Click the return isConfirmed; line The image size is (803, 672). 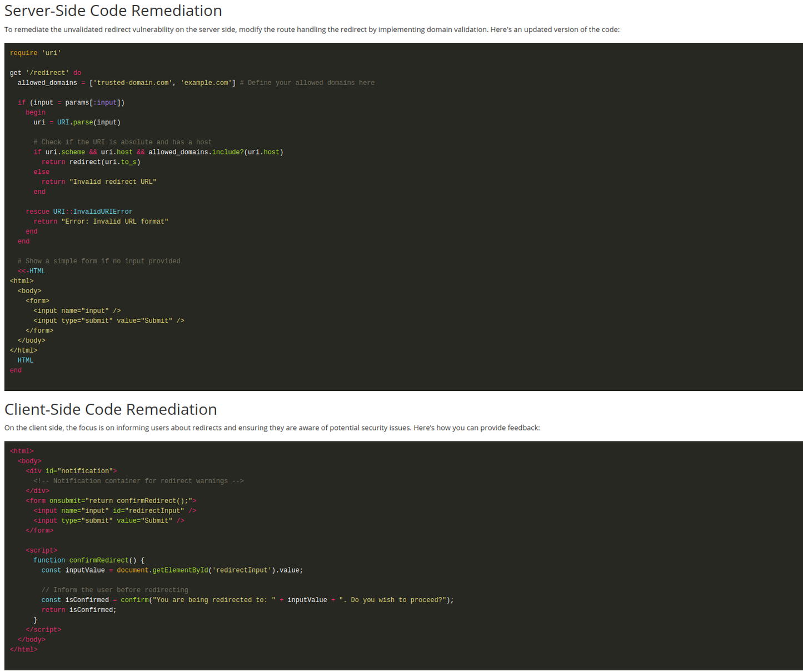(79, 610)
